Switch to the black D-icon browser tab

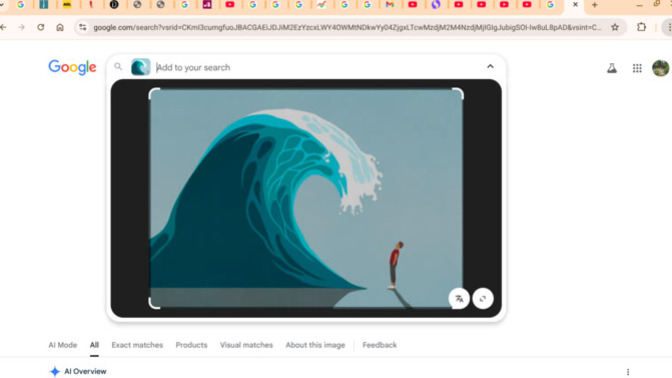pyautogui.click(x=114, y=5)
